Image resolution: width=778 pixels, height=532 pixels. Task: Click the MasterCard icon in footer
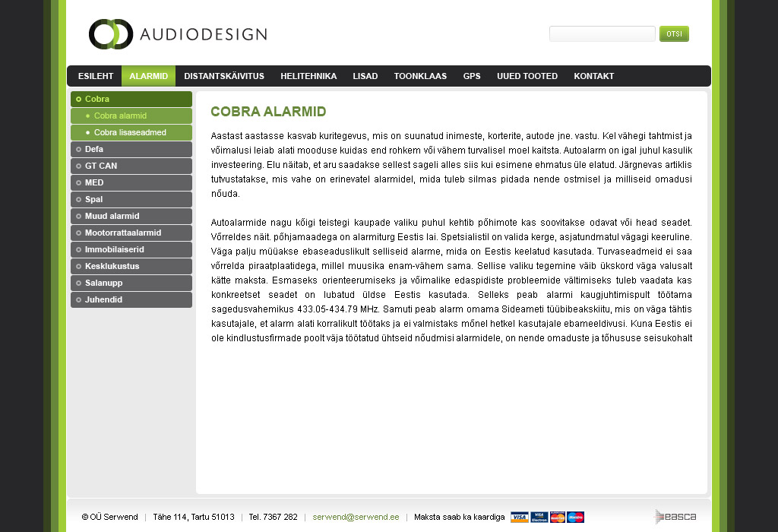558,517
